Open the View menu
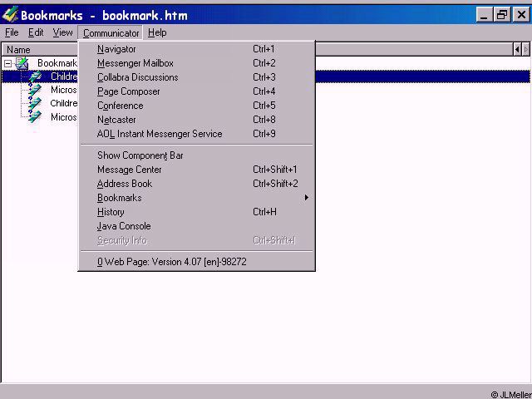Screen dimensions: 532x399 point(63,32)
